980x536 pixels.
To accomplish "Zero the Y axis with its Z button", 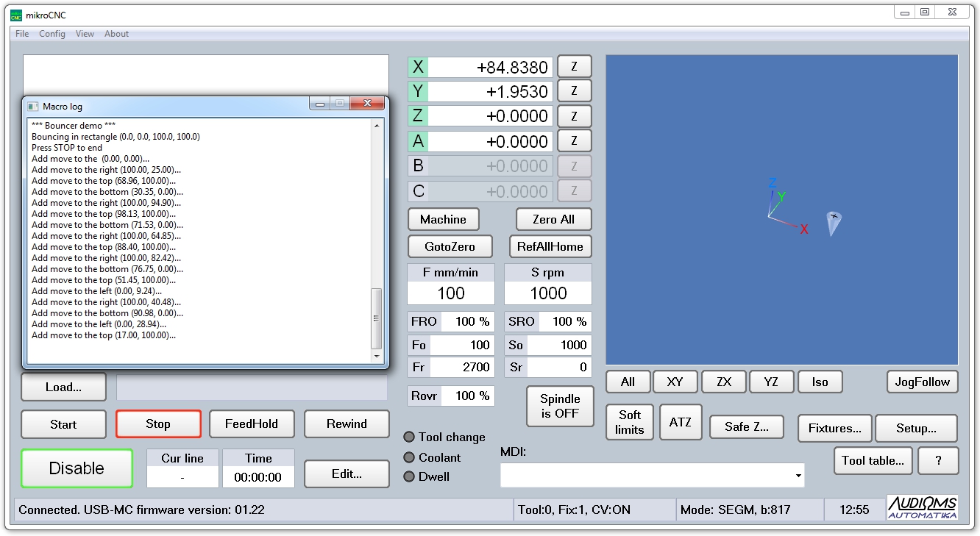I will [x=574, y=91].
